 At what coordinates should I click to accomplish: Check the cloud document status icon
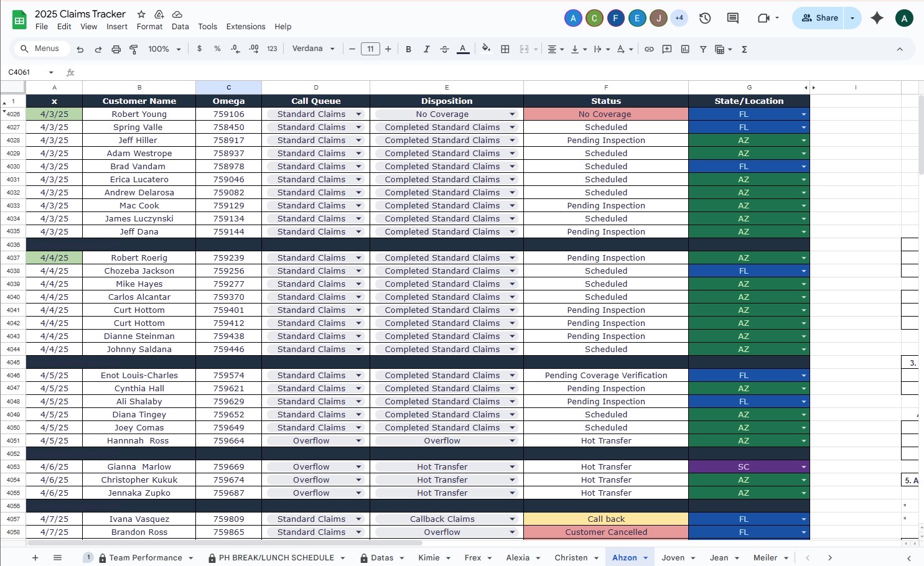[177, 14]
